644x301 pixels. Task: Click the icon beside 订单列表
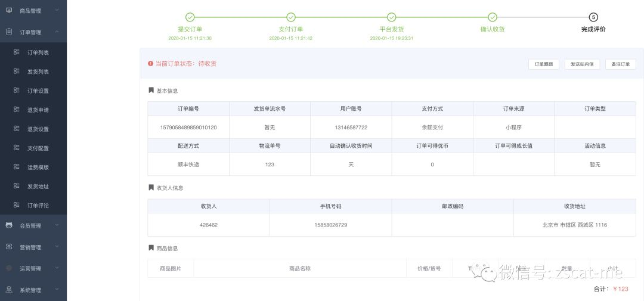coord(17,52)
